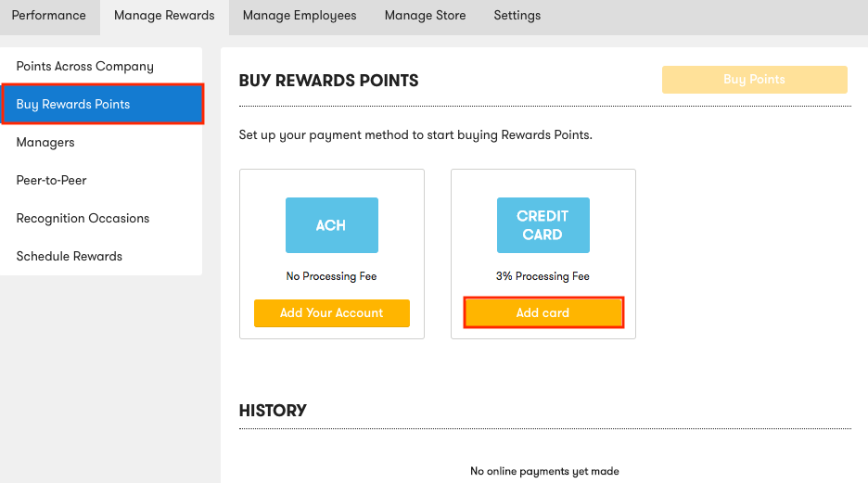This screenshot has height=483, width=868.
Task: Click the Add card button
Action: click(543, 312)
